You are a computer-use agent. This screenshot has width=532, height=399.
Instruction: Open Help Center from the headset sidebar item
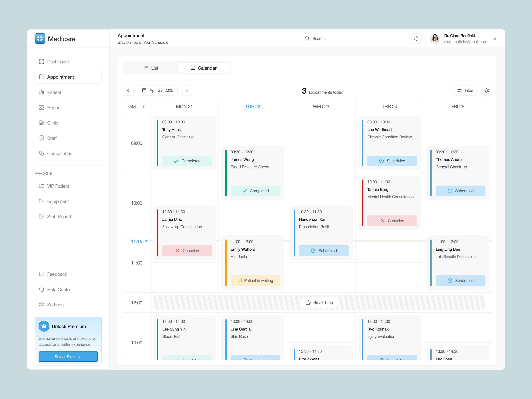click(x=59, y=289)
